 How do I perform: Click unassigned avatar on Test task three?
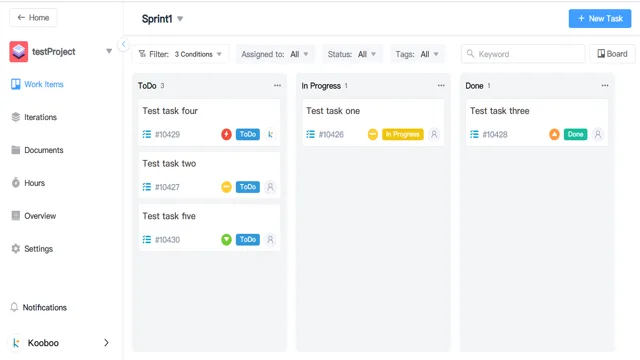click(598, 134)
